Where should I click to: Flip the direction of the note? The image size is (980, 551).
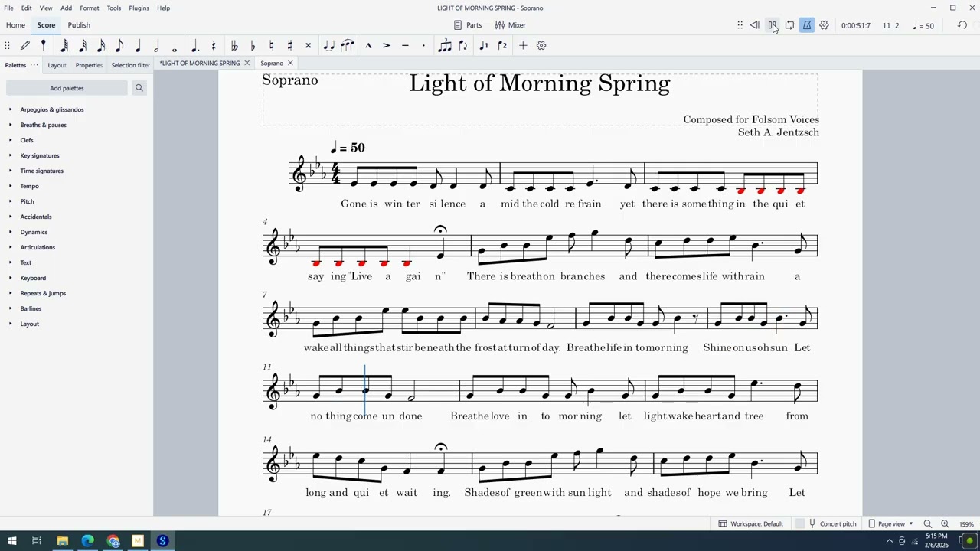[463, 46]
